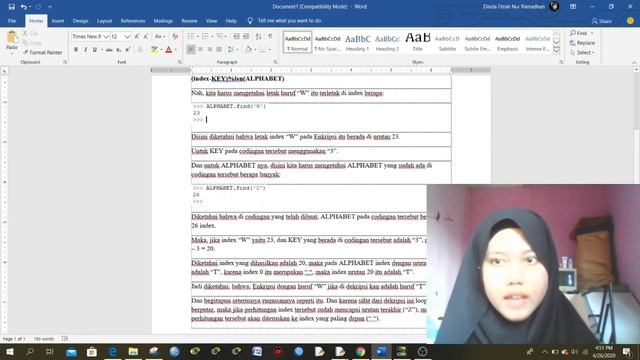
Task: Toggle bold formatting
Action: [76, 49]
